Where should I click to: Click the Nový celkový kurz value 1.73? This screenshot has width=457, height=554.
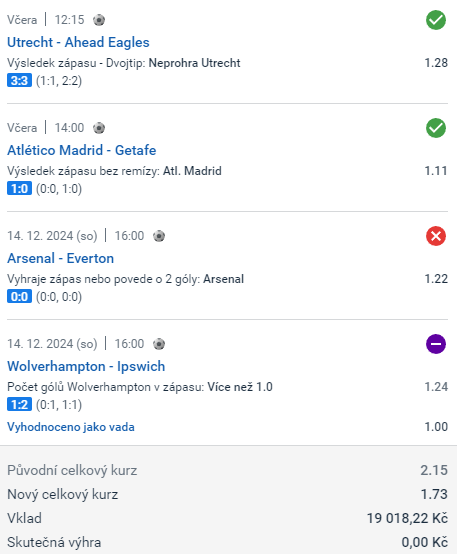click(434, 494)
